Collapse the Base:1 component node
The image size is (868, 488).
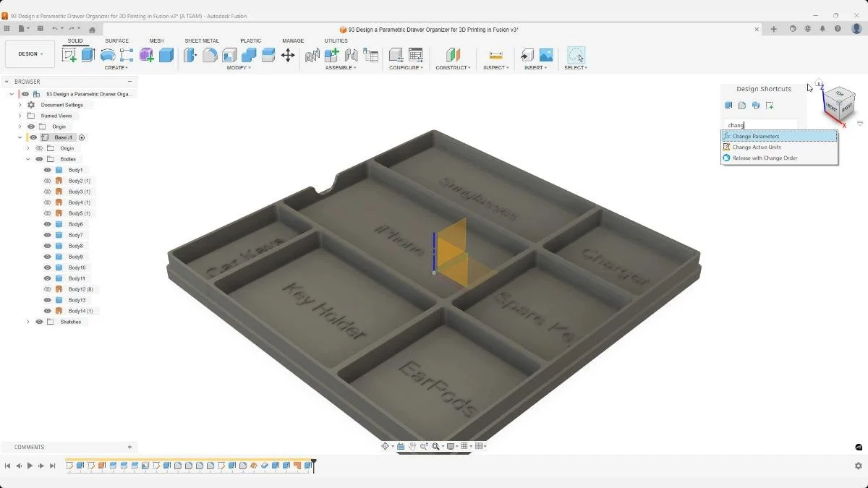20,137
